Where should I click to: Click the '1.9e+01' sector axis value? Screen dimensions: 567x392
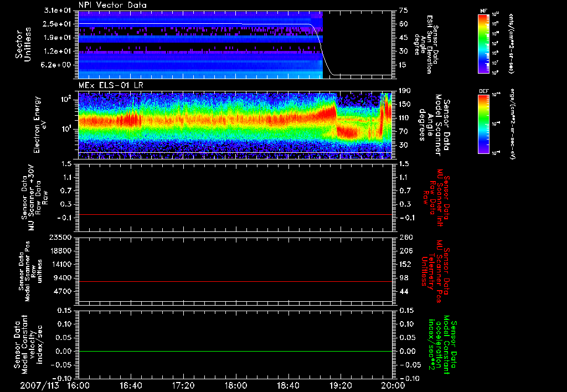click(x=57, y=38)
